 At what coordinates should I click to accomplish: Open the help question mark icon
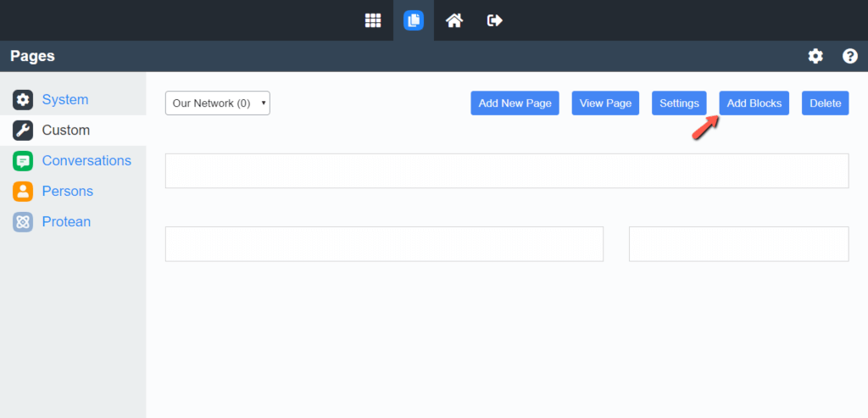[850, 56]
